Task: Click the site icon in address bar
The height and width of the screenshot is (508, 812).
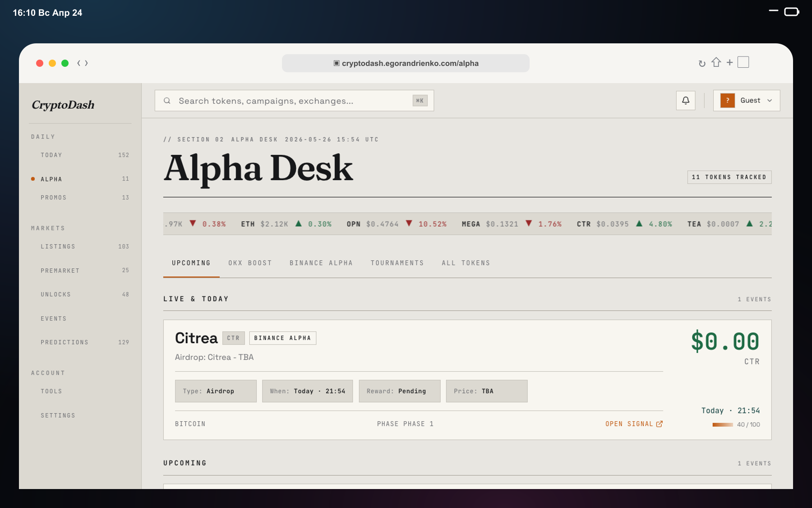Action: (x=337, y=63)
